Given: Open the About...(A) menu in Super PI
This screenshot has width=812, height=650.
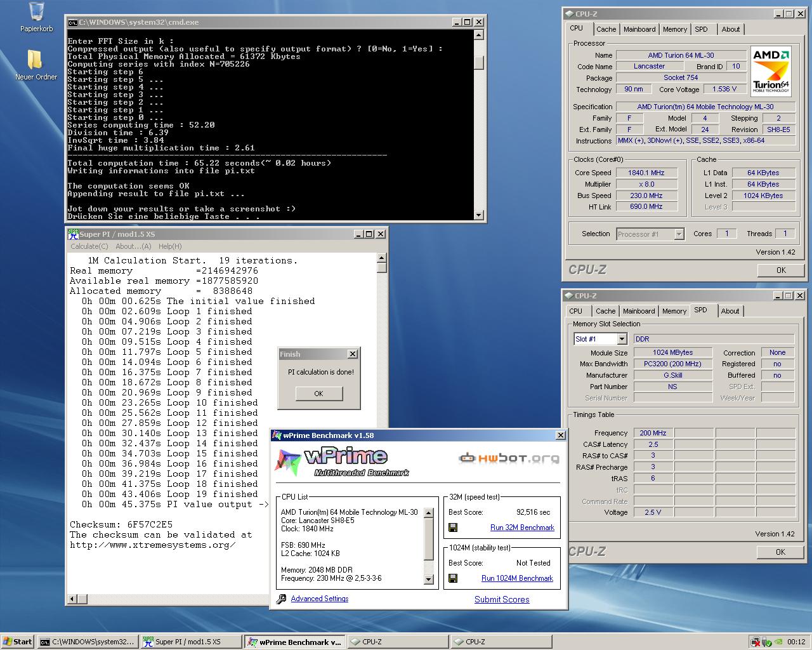Looking at the screenshot, I should coord(133,246).
